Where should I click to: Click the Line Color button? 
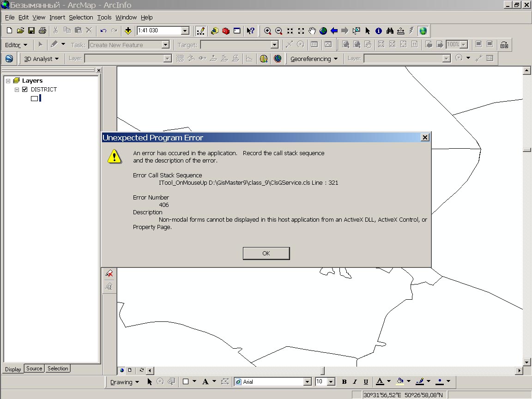pos(420,382)
